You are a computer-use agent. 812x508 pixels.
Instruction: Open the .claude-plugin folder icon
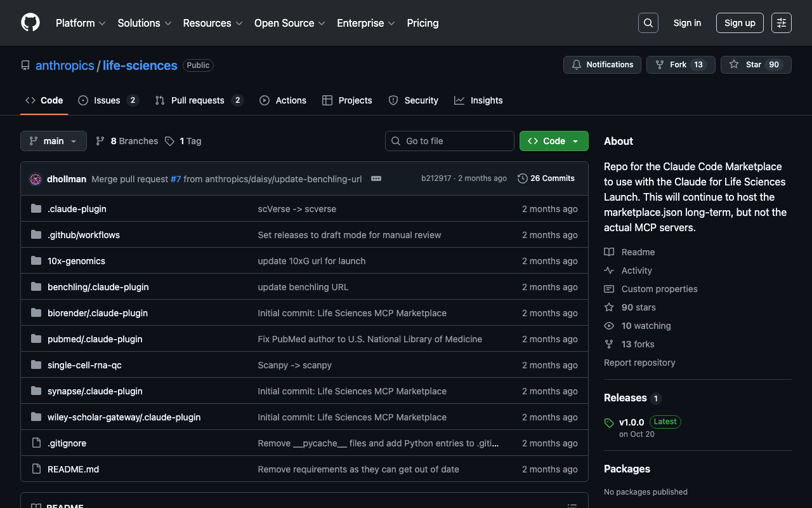pyautogui.click(x=36, y=209)
